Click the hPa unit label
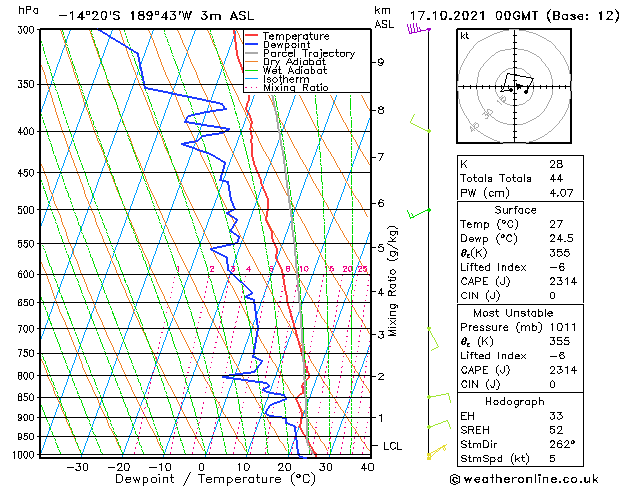The width and height of the screenshot is (629, 486). [28, 11]
